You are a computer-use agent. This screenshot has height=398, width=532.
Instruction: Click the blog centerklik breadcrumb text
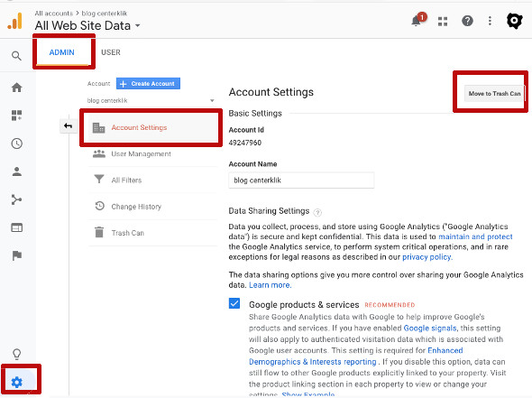[105, 14]
